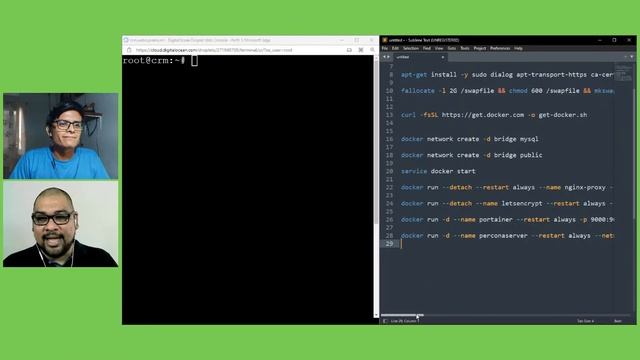
Task: Open the Project menu in Sublime Text
Action: (x=480, y=48)
